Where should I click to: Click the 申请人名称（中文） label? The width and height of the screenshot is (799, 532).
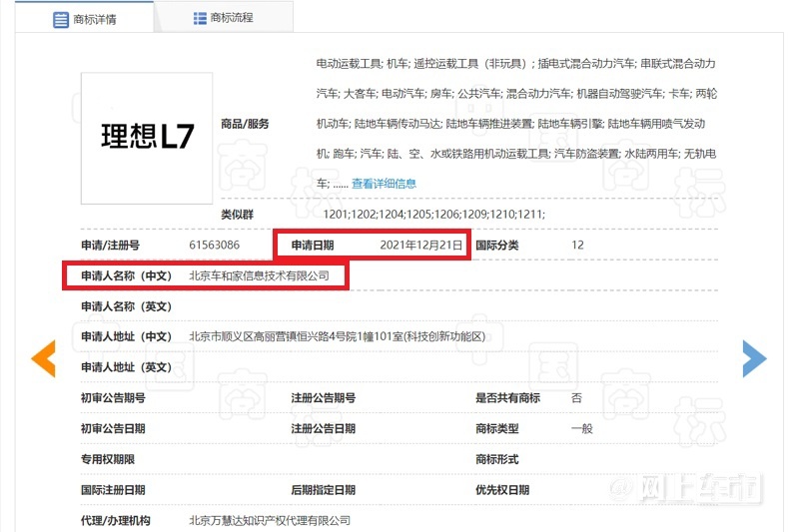[127, 275]
